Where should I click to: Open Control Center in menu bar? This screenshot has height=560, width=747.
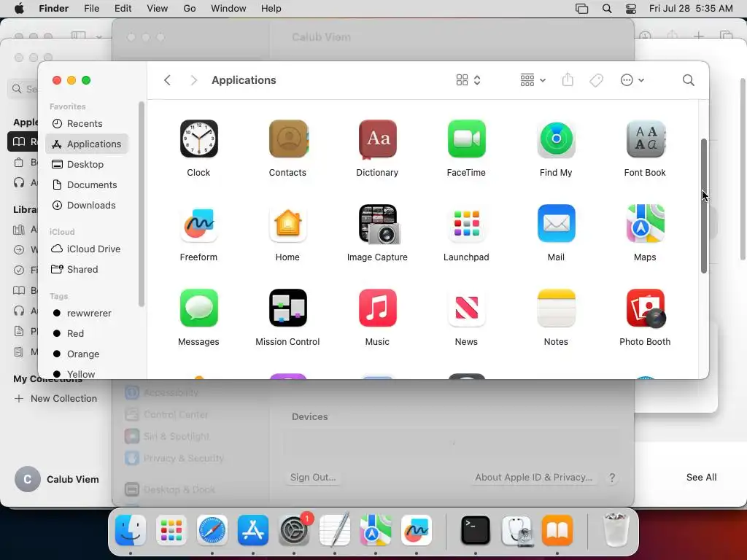pyautogui.click(x=631, y=9)
